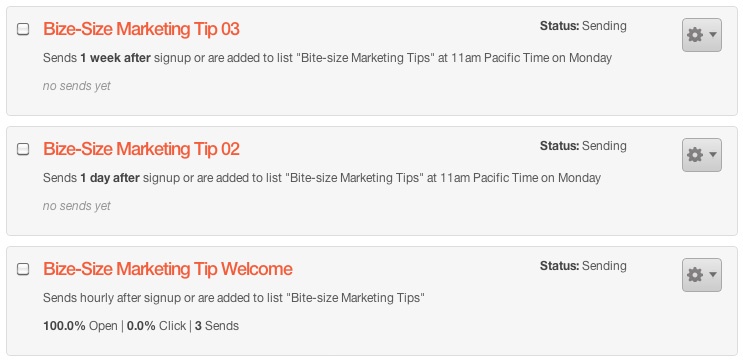This screenshot has width=743, height=362.
Task: Click the 100.0% Open statistic
Action: [x=80, y=326]
